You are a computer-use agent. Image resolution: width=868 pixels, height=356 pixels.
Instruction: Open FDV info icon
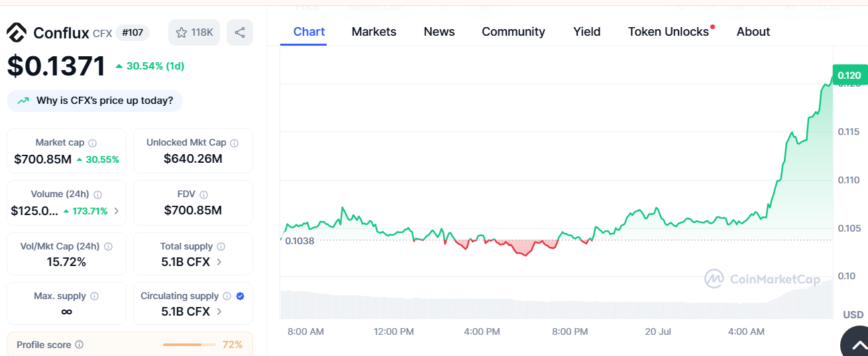coord(204,195)
